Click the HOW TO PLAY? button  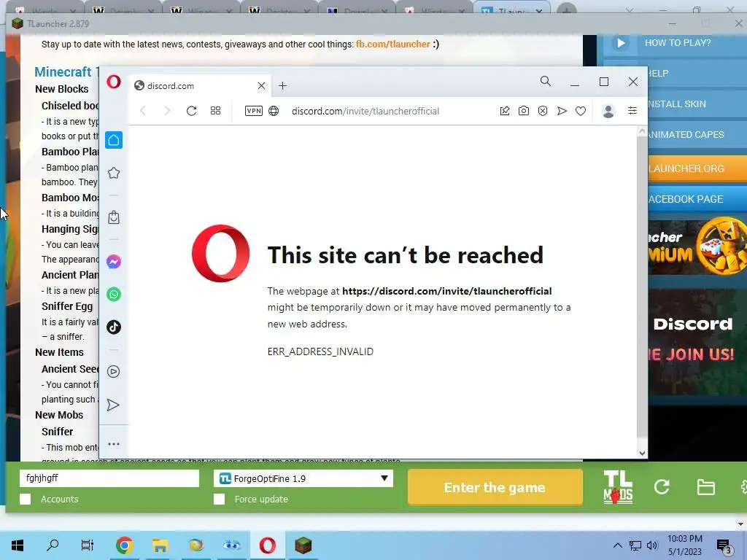click(x=675, y=43)
